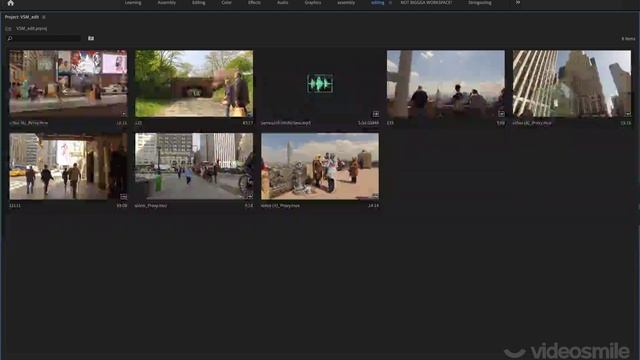
Task: Select the sidewalk pedestrians with taxi thumbnail
Action: [x=68, y=166]
